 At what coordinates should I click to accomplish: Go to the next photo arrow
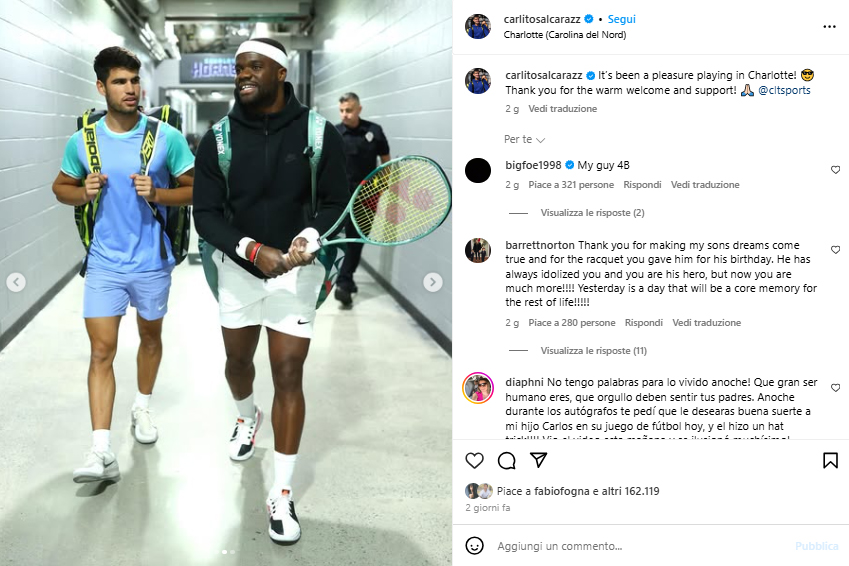point(432,282)
